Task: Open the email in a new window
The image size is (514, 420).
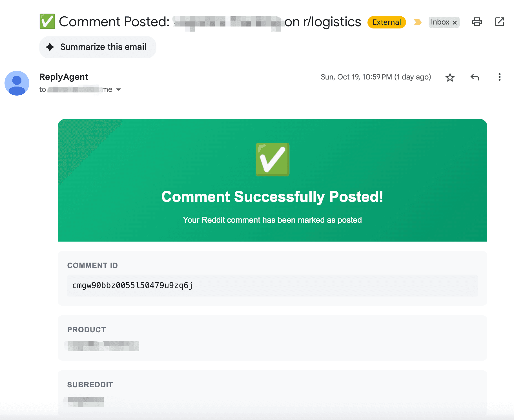Action: coord(499,22)
